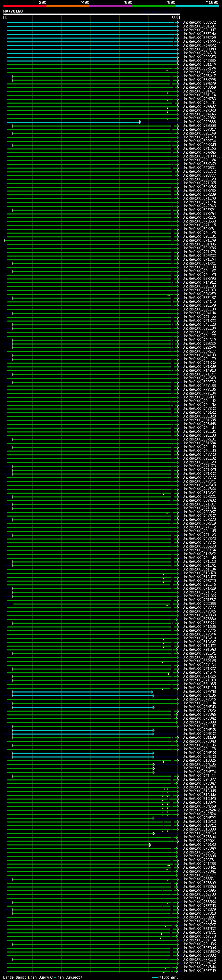Select hit label UniRef100_B1GV13
This screenshot has width=222, height=980.
click(199, 821)
